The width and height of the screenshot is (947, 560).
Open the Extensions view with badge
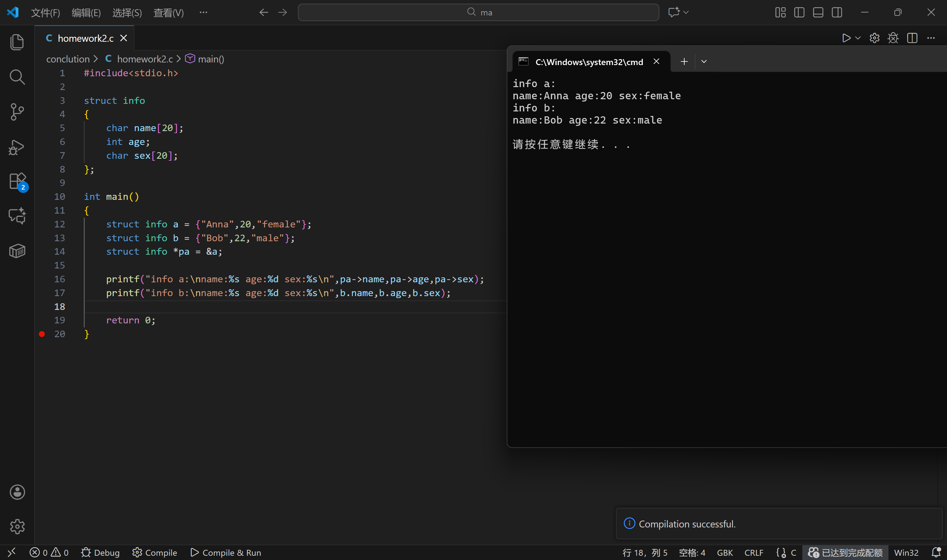click(17, 181)
